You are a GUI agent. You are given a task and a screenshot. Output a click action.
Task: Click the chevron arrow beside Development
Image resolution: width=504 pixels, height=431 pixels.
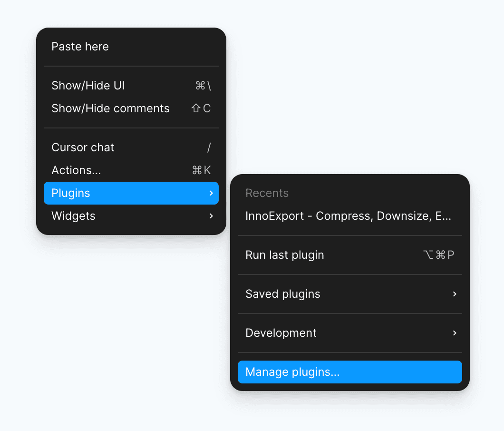click(455, 333)
